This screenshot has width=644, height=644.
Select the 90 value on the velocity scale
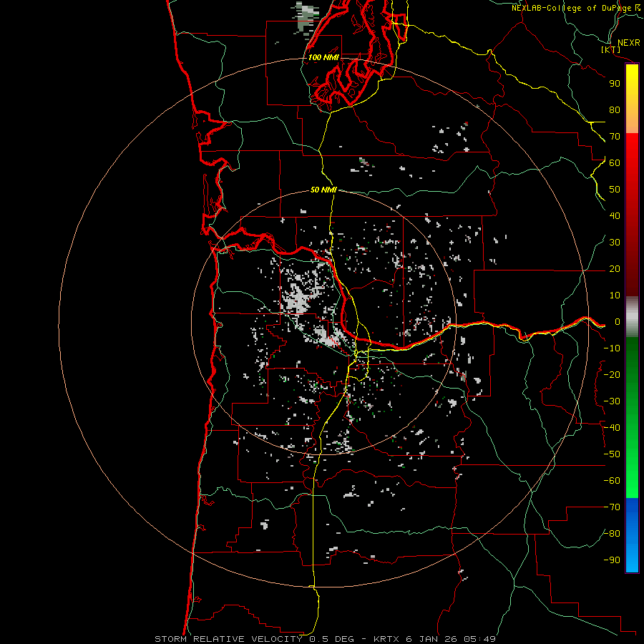click(615, 84)
